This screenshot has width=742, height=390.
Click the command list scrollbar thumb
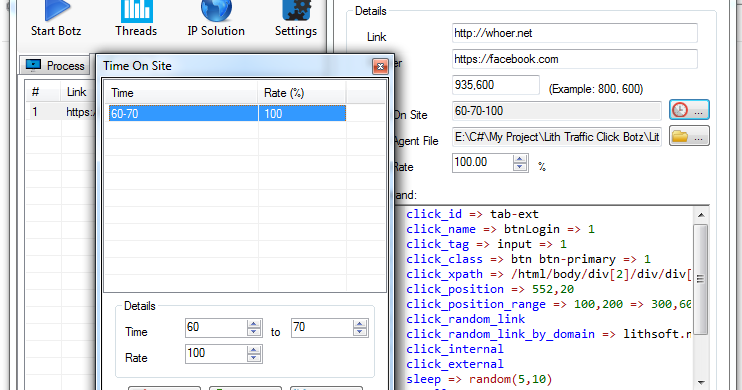[701, 279]
